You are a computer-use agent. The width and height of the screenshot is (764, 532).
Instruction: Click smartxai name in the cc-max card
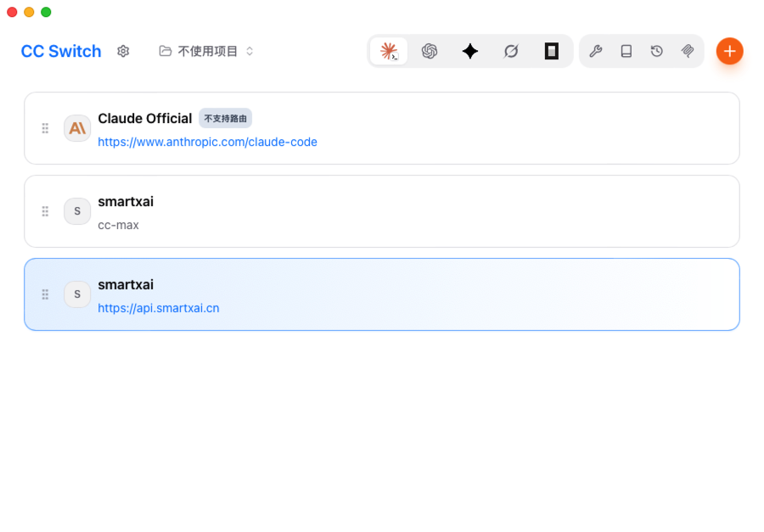tap(126, 202)
